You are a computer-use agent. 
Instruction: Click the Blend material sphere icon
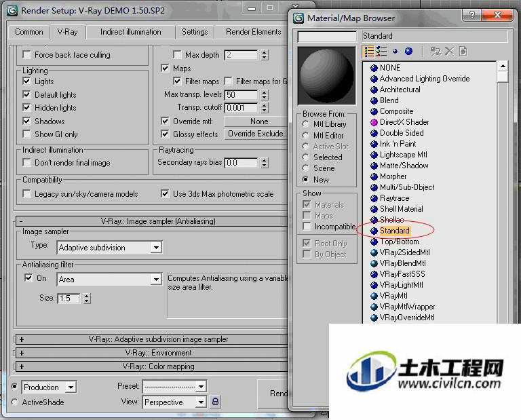(x=374, y=100)
